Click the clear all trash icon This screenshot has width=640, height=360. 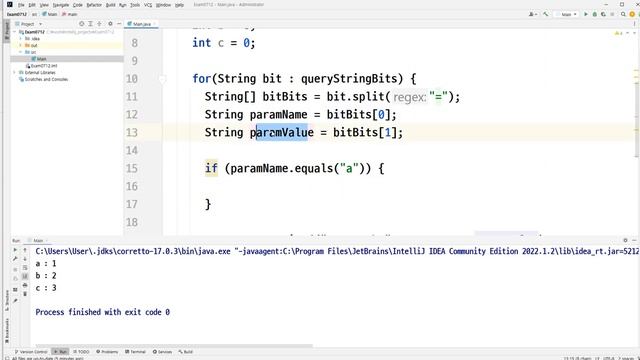coord(25,294)
